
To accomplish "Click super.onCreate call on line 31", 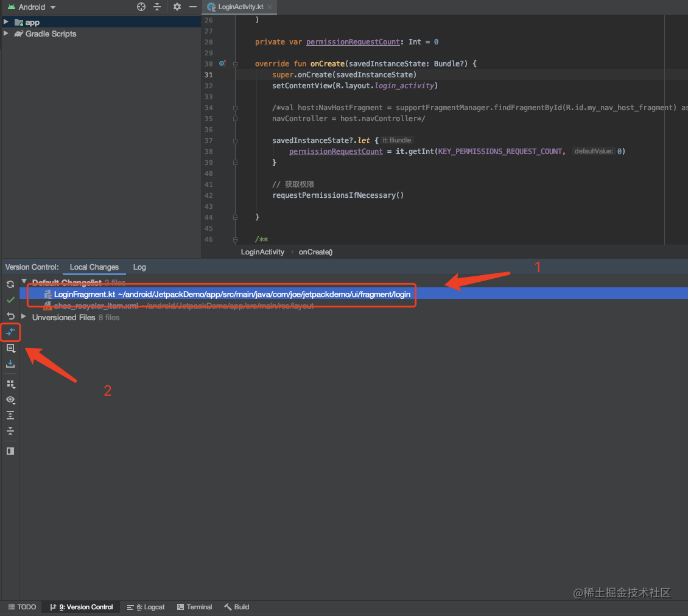I will pos(345,75).
